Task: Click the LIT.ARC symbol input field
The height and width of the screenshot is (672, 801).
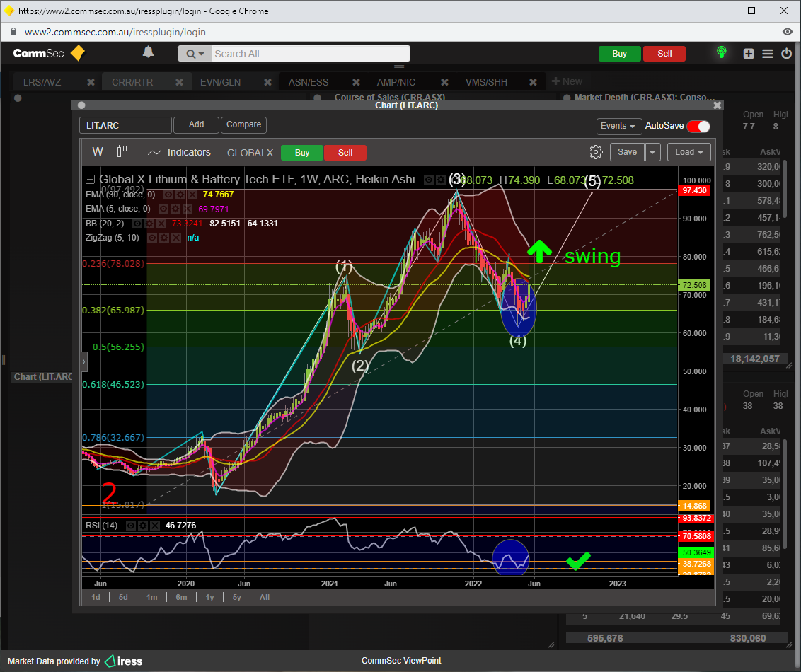Action: pos(126,125)
